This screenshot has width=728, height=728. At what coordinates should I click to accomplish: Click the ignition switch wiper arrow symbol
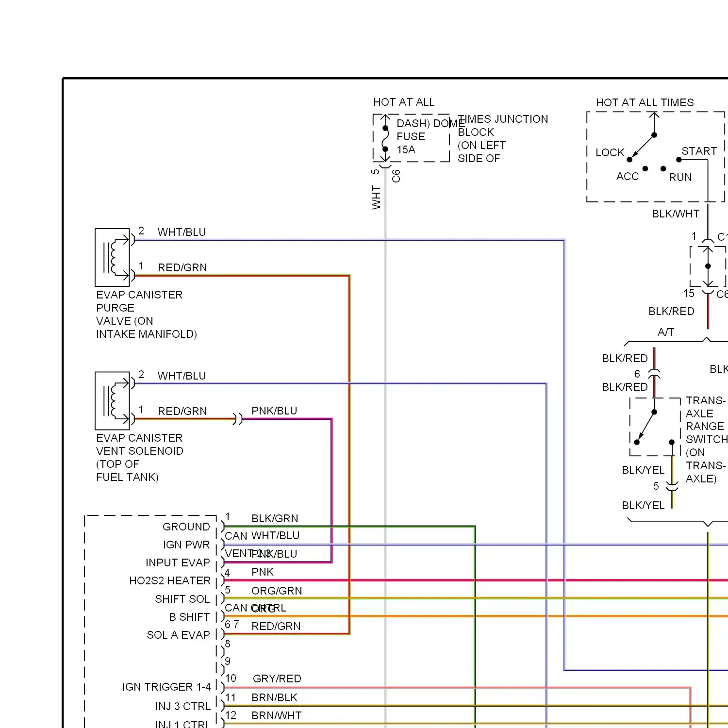click(x=644, y=146)
